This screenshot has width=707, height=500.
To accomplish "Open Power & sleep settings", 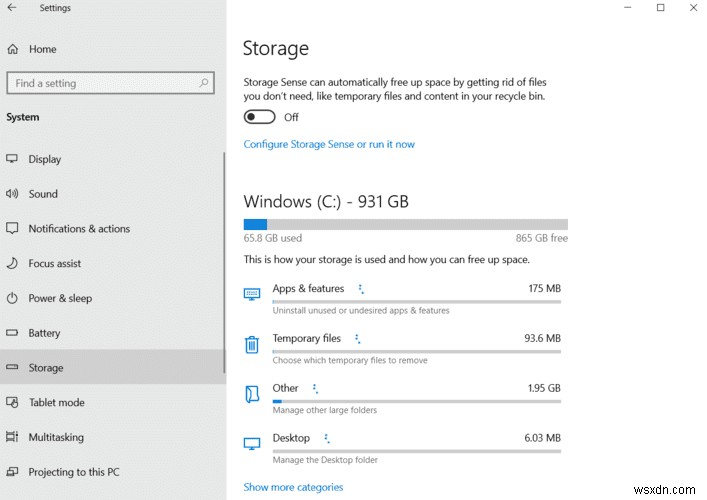I will (112, 298).
